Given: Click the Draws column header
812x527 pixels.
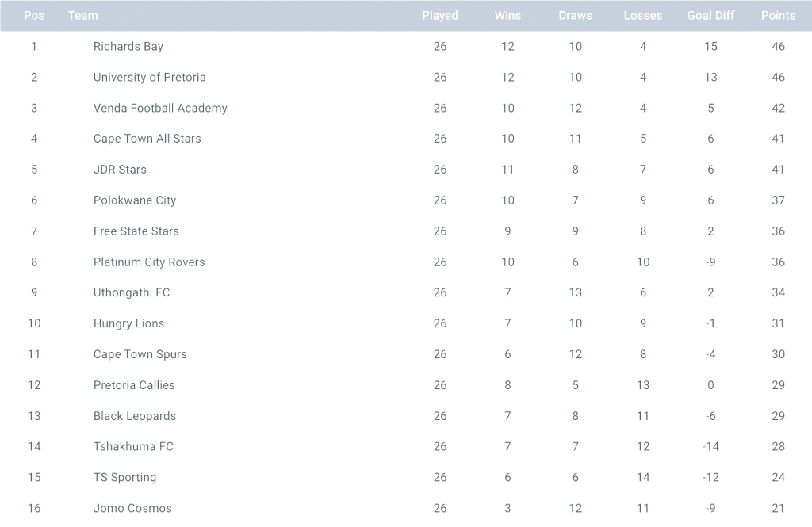Looking at the screenshot, I should point(575,15).
